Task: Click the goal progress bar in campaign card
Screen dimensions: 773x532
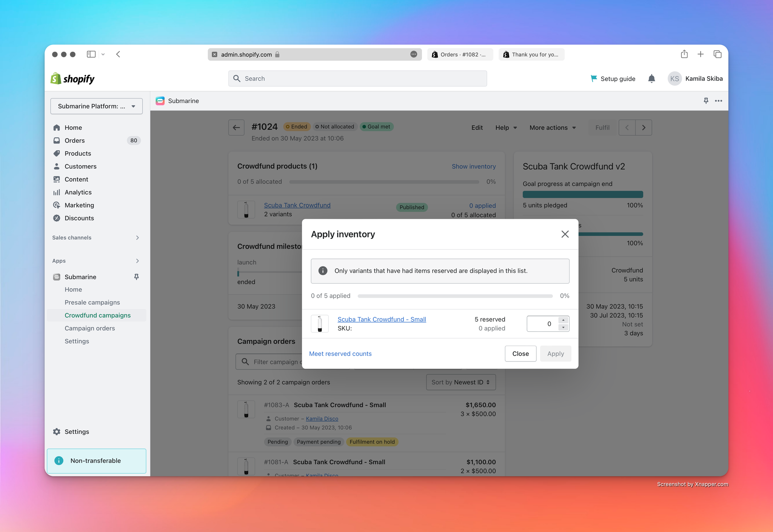Action: 583,195
